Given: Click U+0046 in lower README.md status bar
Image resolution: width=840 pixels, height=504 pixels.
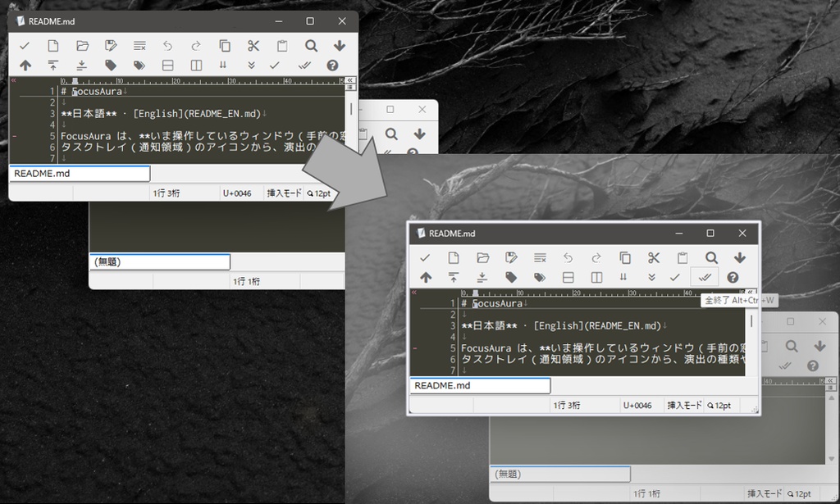Looking at the screenshot, I should click(x=637, y=405).
